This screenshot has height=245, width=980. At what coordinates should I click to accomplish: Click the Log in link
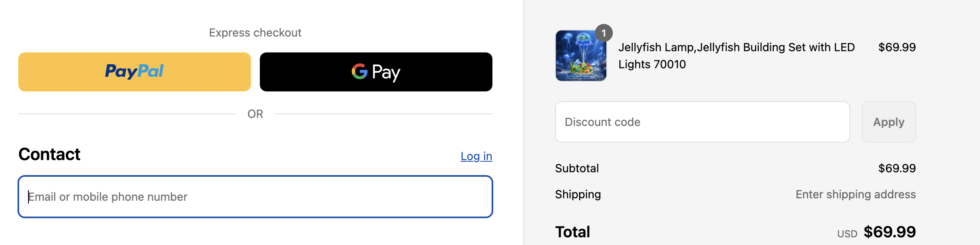476,156
